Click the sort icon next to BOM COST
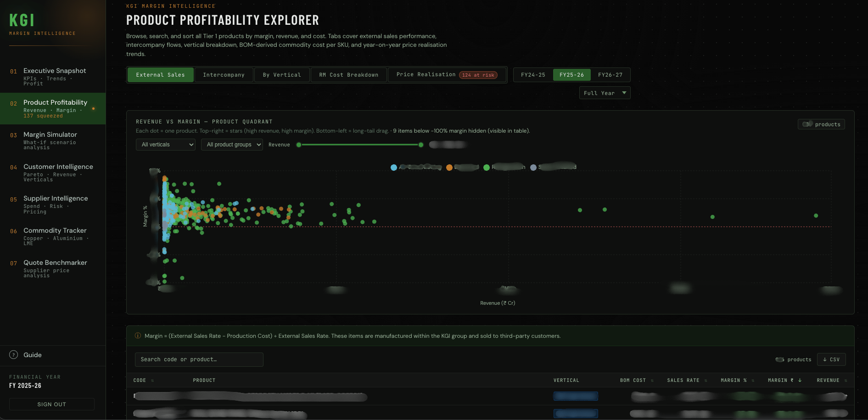This screenshot has height=420, width=868. click(652, 381)
